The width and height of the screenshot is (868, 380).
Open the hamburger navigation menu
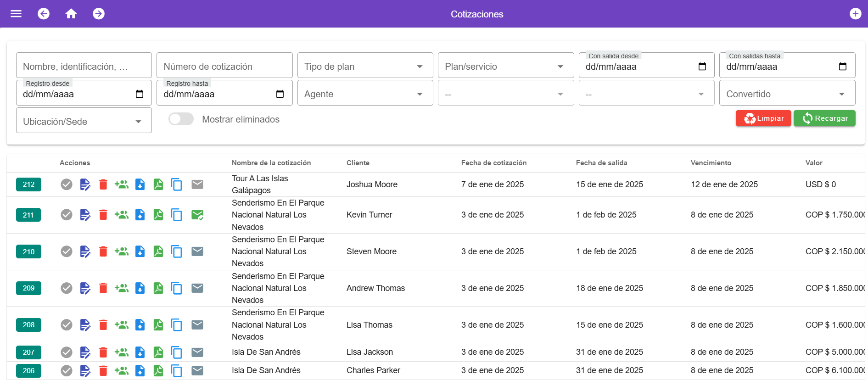point(16,14)
